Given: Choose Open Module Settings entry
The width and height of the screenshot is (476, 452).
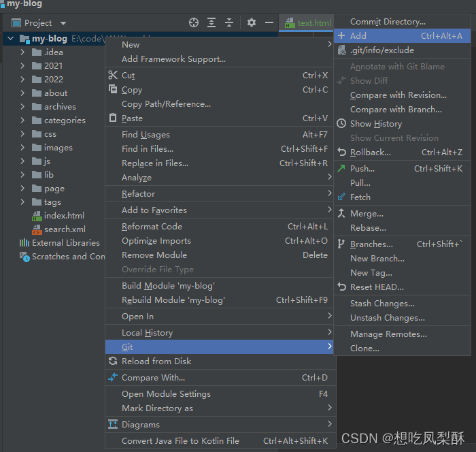Looking at the screenshot, I should point(221,393).
